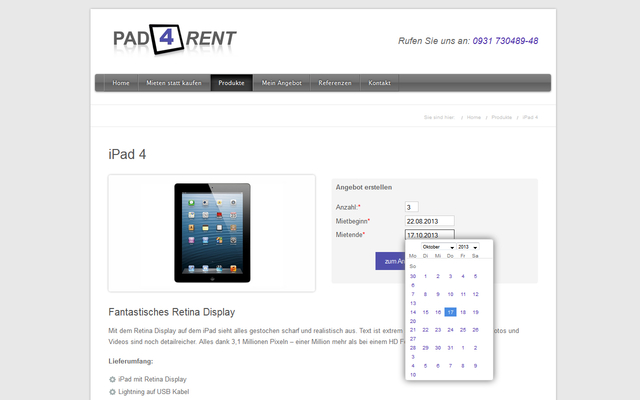Click the gear bullet beside iPad mit Retina Display
The image size is (640, 400).
112,380
